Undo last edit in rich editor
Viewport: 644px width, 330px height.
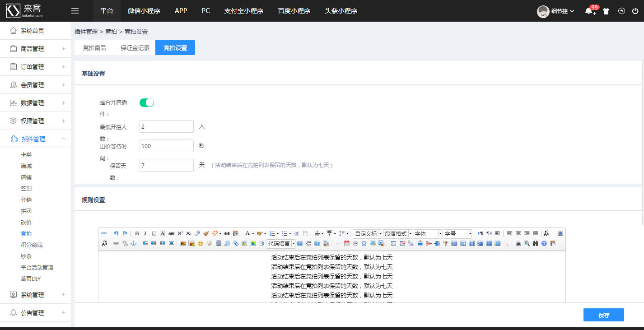[x=116, y=233]
